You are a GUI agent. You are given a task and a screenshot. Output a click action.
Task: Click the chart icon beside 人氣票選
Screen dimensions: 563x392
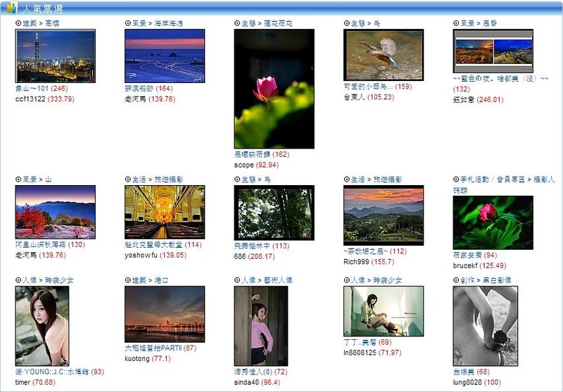point(12,7)
